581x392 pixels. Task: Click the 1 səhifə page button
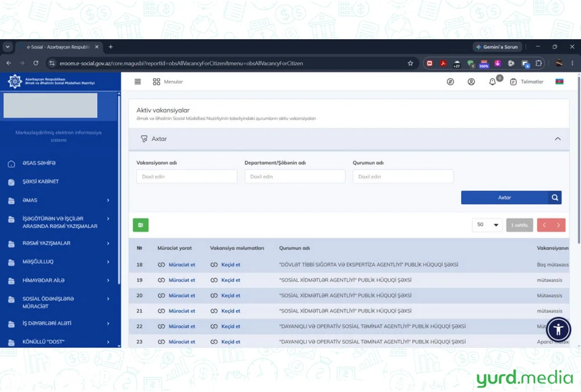tap(519, 225)
